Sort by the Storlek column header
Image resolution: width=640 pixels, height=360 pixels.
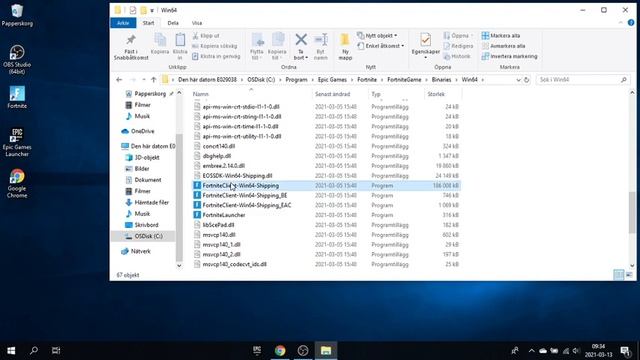(436, 94)
